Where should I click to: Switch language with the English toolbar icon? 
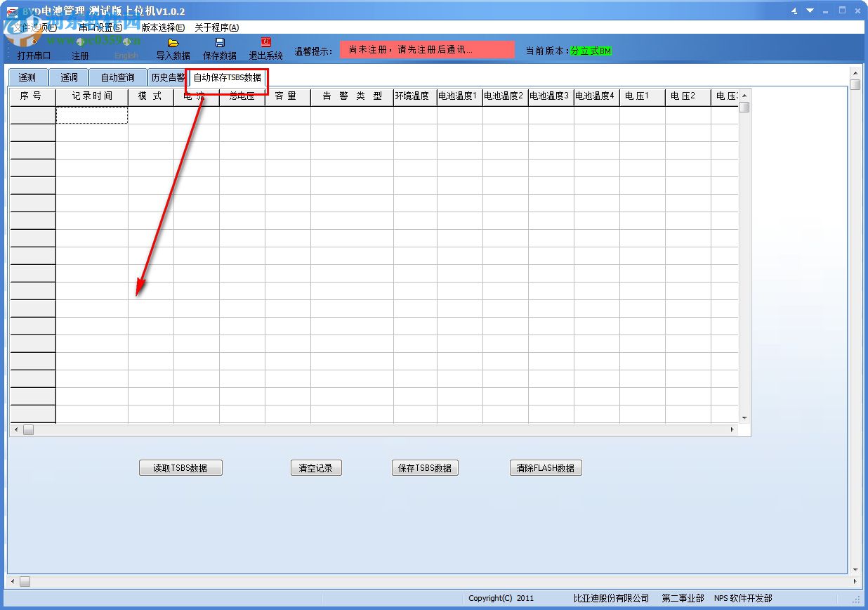pos(126,48)
